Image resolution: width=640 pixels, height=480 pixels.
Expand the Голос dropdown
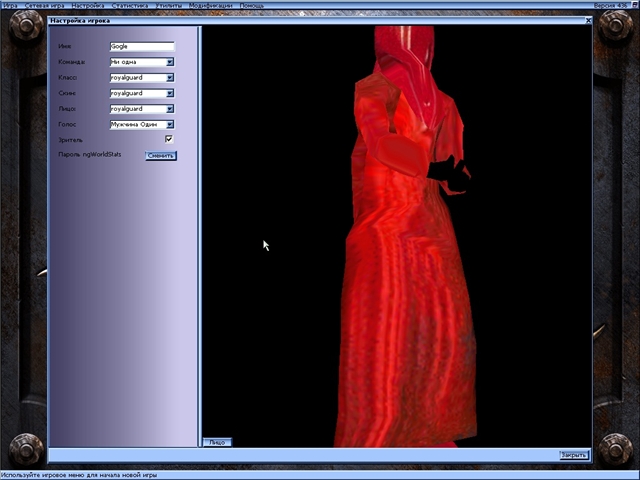coord(170,124)
